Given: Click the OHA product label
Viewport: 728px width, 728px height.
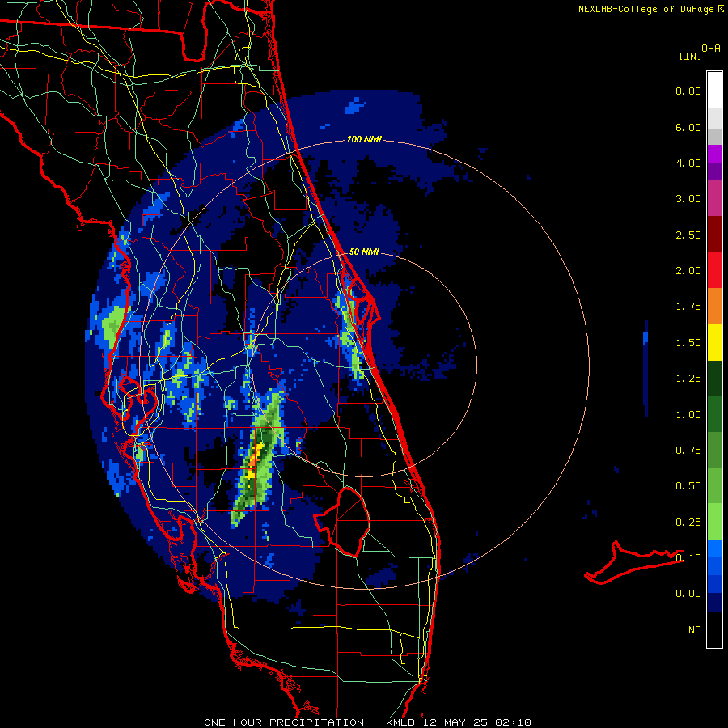Looking at the screenshot, I should 711,49.
